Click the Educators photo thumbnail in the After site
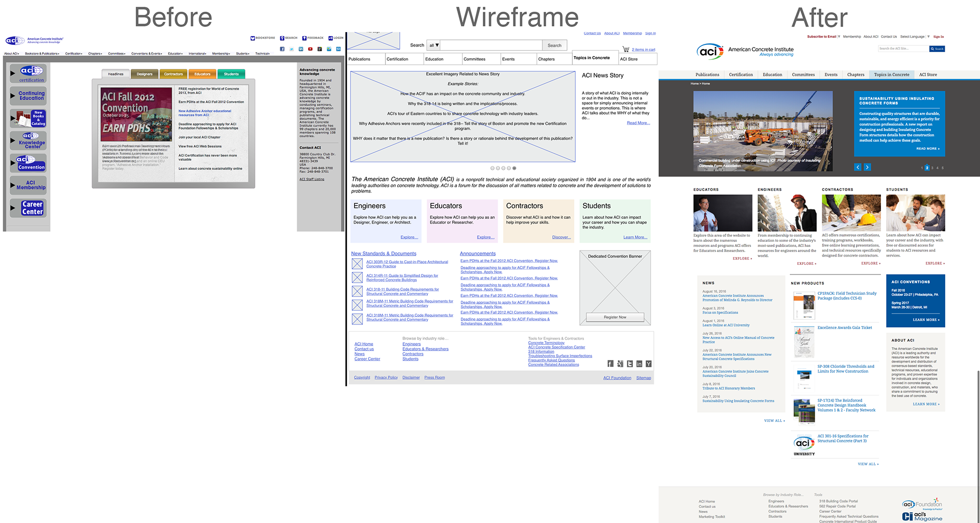The width and height of the screenshot is (980, 523). pos(723,213)
